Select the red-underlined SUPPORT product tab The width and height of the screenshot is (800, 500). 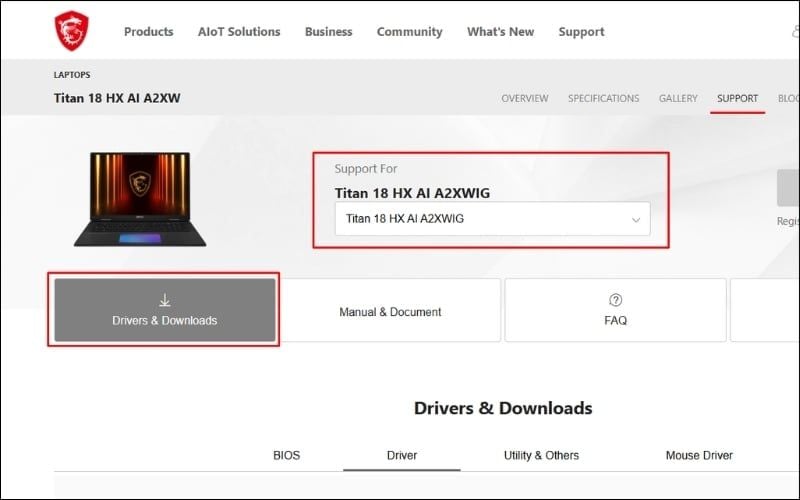tap(737, 98)
